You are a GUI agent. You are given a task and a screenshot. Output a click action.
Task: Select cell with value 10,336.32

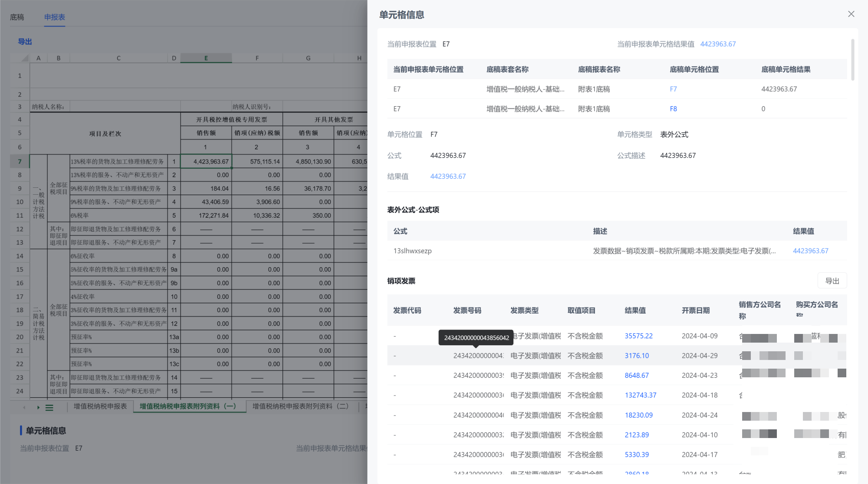click(x=257, y=215)
